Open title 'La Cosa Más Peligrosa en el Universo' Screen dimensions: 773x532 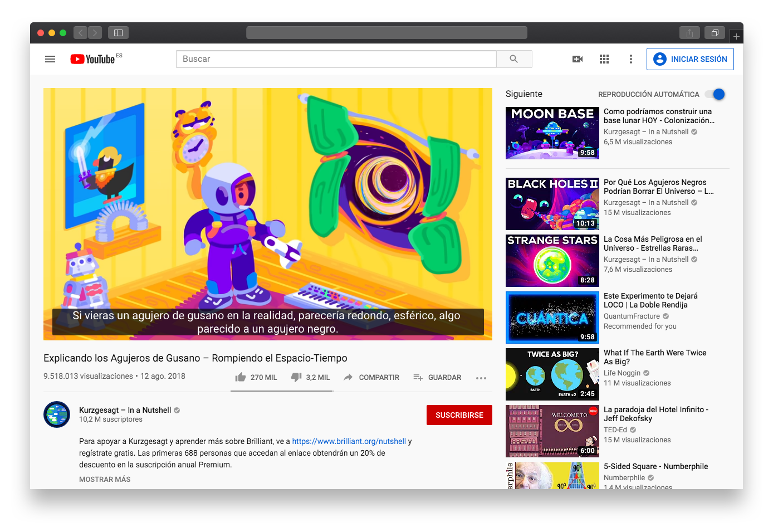coord(653,243)
